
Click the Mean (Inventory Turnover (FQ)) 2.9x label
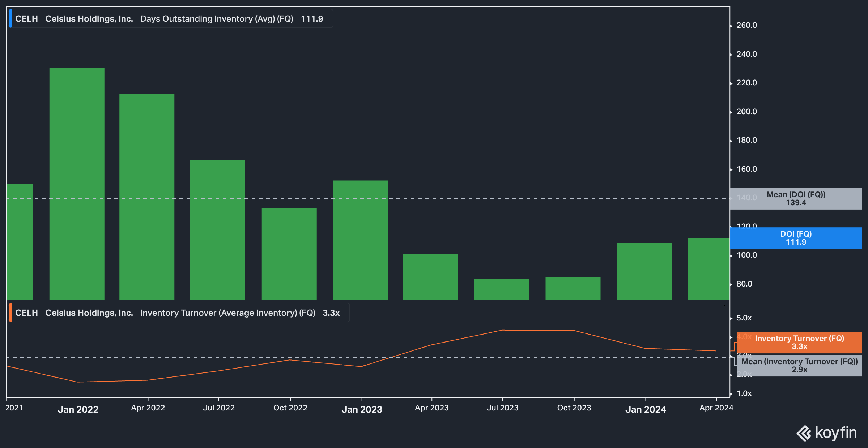(x=800, y=366)
